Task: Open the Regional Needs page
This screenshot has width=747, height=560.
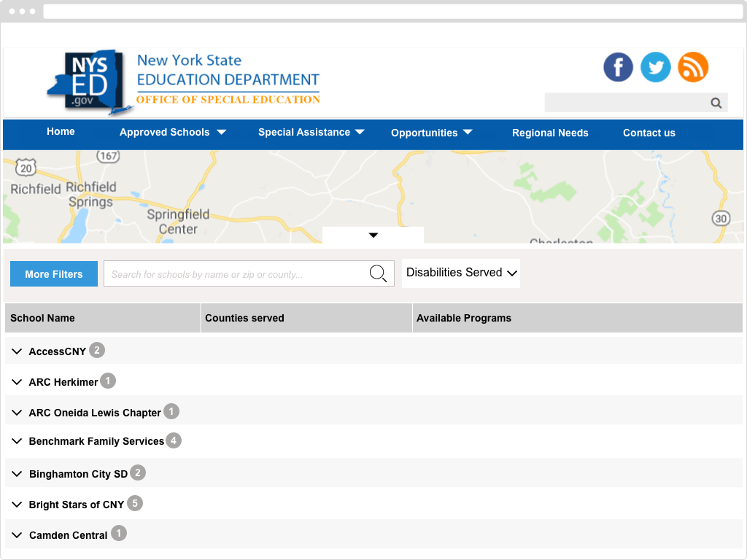Action: point(550,133)
